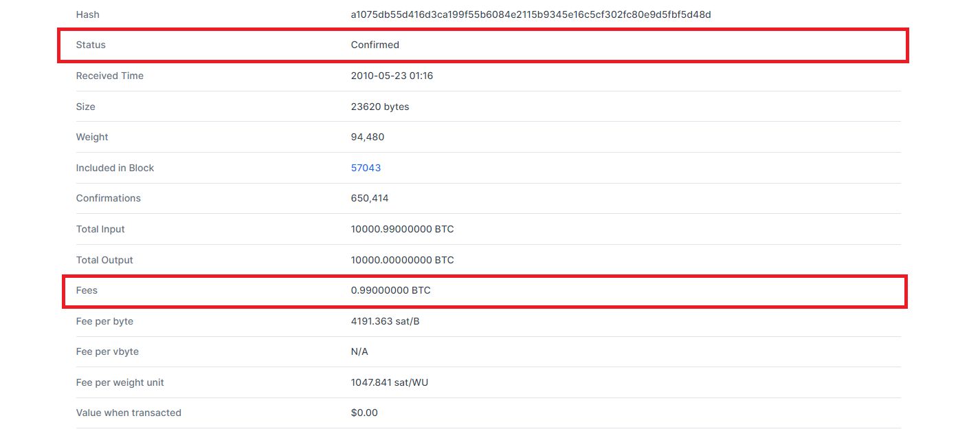Viewport: 980px width, 436px height.
Task: Select the 23620 bytes size value
Action: coord(380,107)
